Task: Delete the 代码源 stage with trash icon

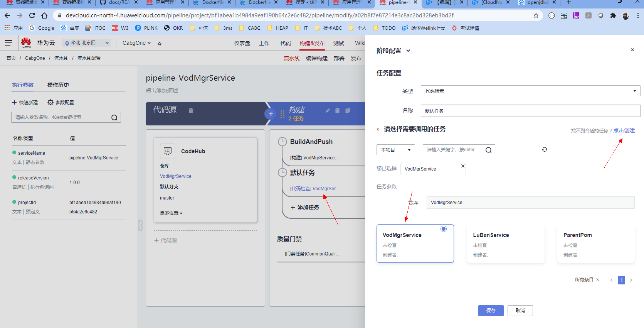Action: tap(191, 110)
